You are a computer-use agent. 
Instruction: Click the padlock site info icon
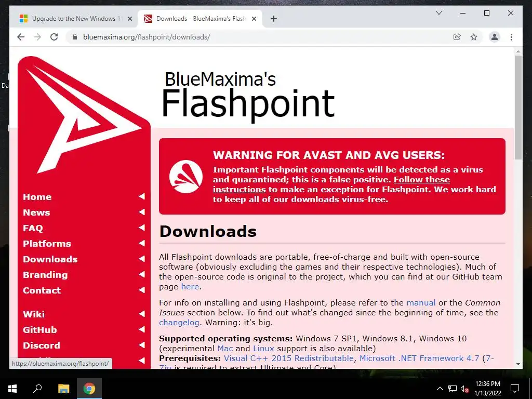pyautogui.click(x=75, y=37)
